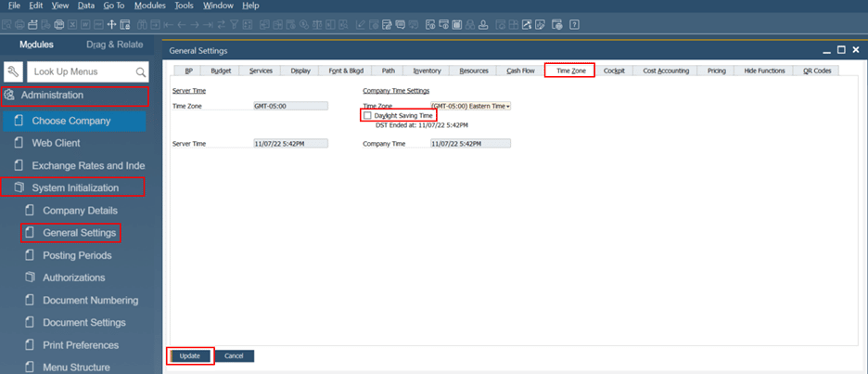Click the Server Time Zone field
Viewport: 868px width, 374px height.
290,106
